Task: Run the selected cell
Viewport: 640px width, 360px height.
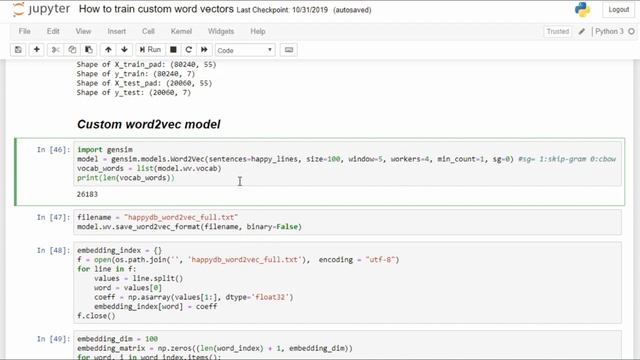Action: 150,50
